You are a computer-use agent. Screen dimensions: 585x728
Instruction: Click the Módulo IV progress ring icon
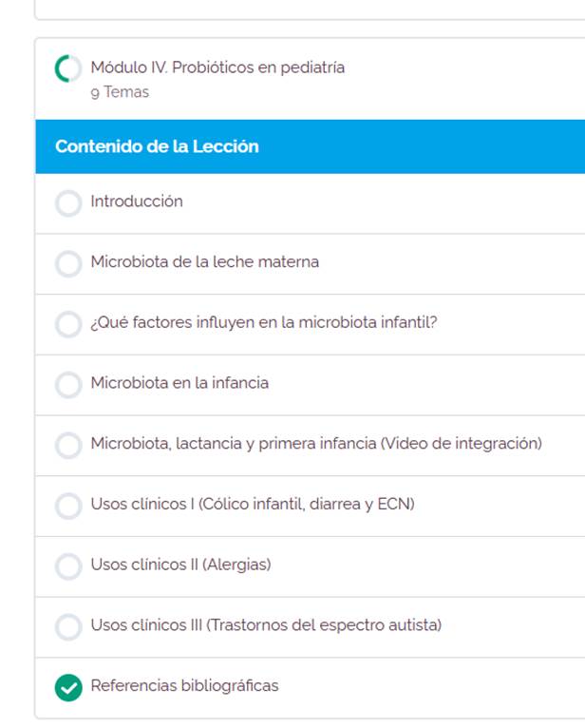tap(67, 69)
